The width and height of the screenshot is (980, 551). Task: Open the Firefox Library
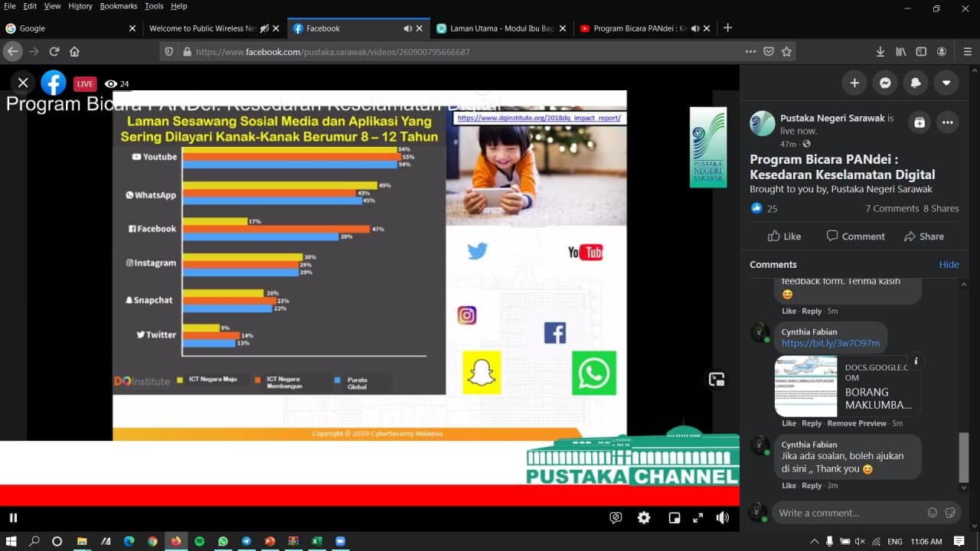[x=901, y=52]
